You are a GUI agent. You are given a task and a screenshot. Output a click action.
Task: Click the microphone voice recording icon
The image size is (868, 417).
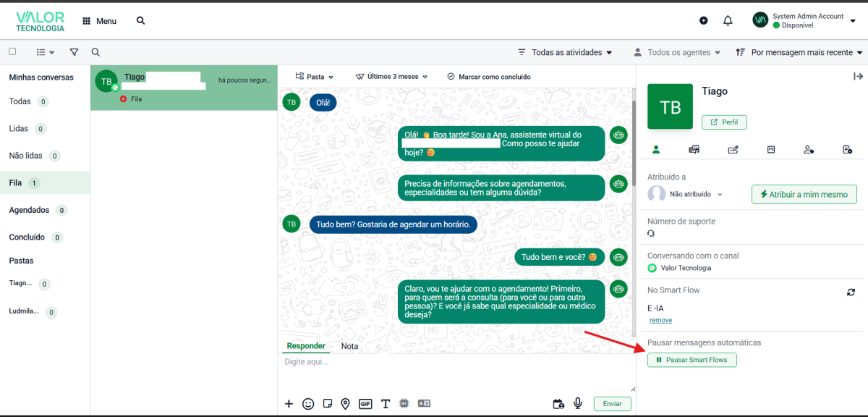tap(578, 404)
